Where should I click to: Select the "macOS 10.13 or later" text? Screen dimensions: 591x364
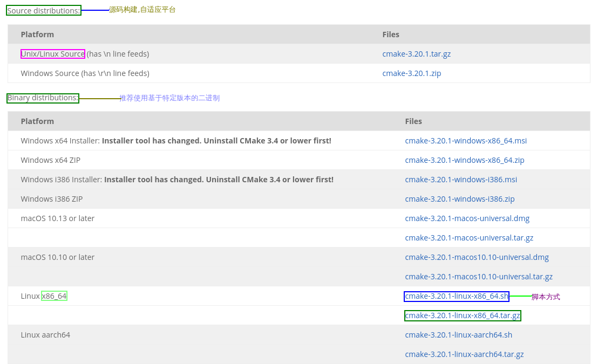click(x=57, y=219)
